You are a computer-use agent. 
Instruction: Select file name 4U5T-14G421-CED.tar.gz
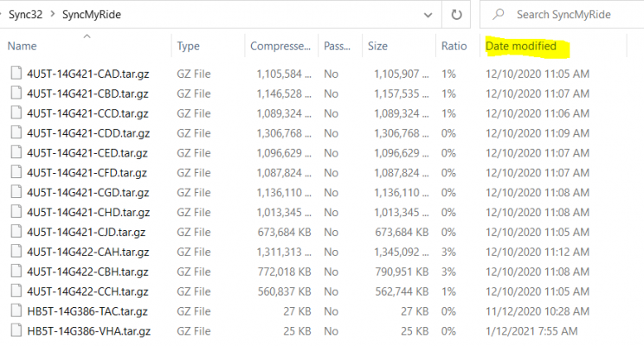[87, 153]
